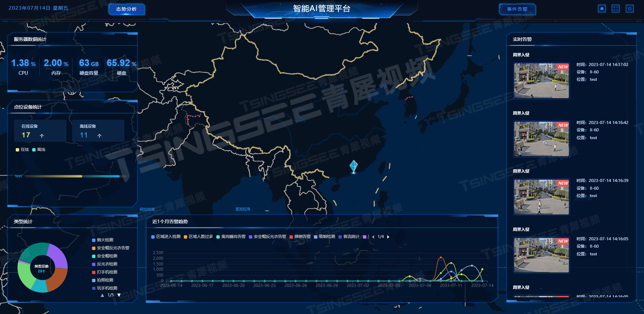Viewport: 644px width, 314px height.
Task: Click the up arrow beside 离线设备 count 11
Action: tap(100, 136)
